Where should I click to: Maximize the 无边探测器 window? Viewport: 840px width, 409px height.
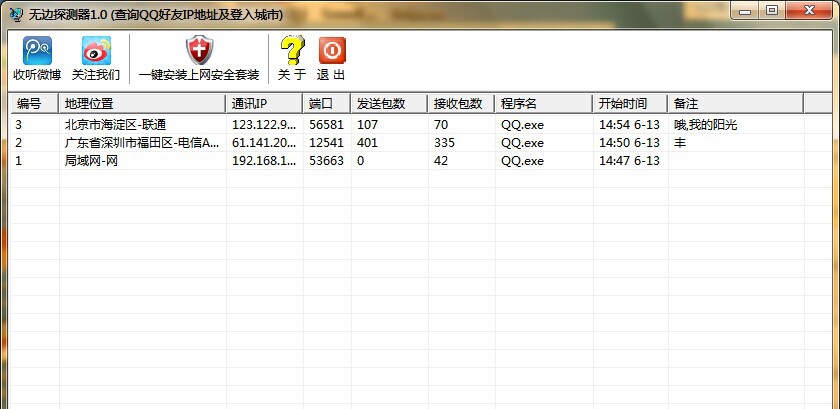coord(771,11)
